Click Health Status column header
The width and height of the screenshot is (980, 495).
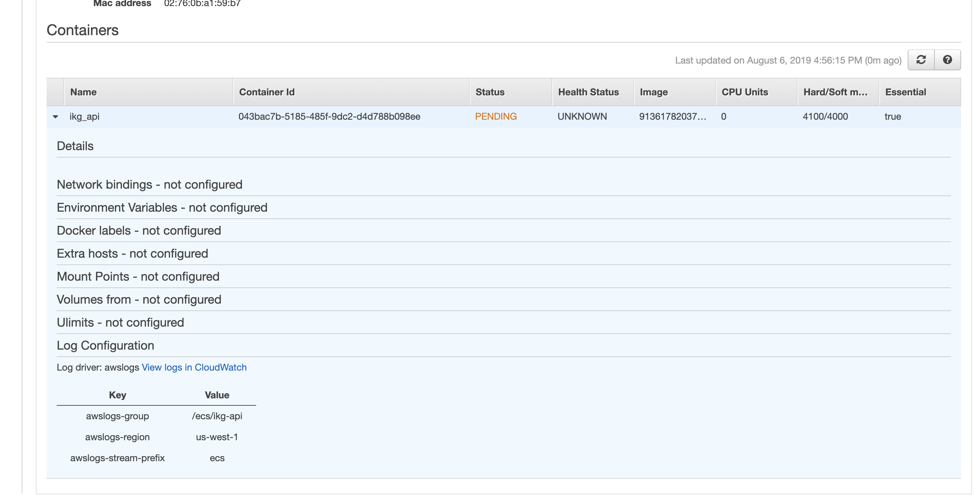click(x=588, y=92)
